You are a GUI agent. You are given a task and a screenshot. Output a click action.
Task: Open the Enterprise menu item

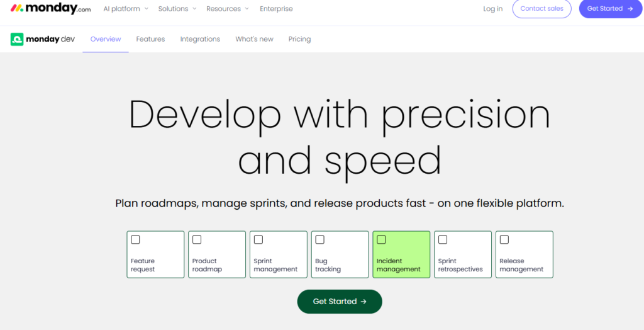[277, 9]
